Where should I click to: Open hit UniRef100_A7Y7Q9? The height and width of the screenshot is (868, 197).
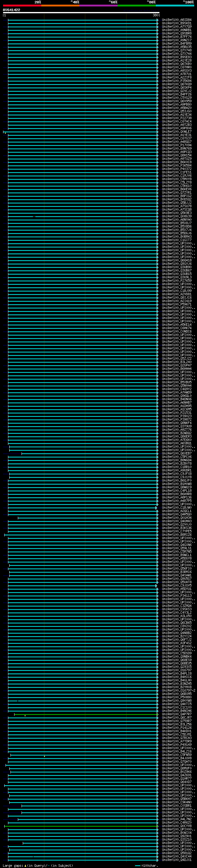[177, 26]
